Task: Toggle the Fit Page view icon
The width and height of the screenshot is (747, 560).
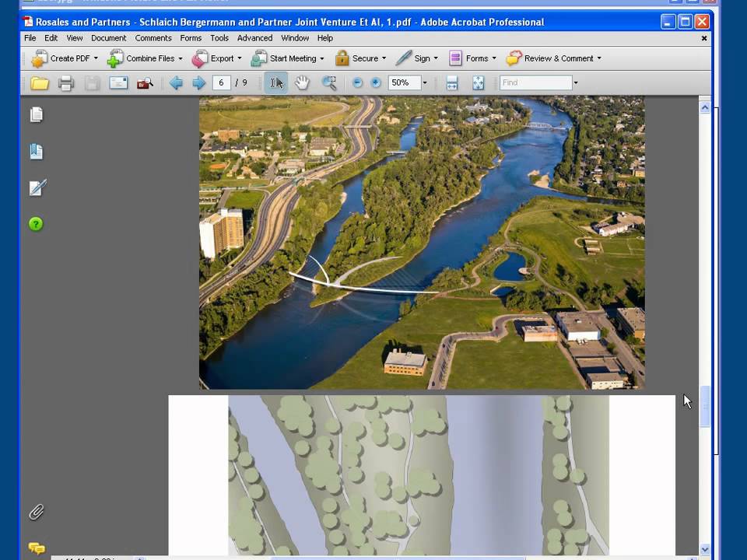Action: pyautogui.click(x=478, y=83)
